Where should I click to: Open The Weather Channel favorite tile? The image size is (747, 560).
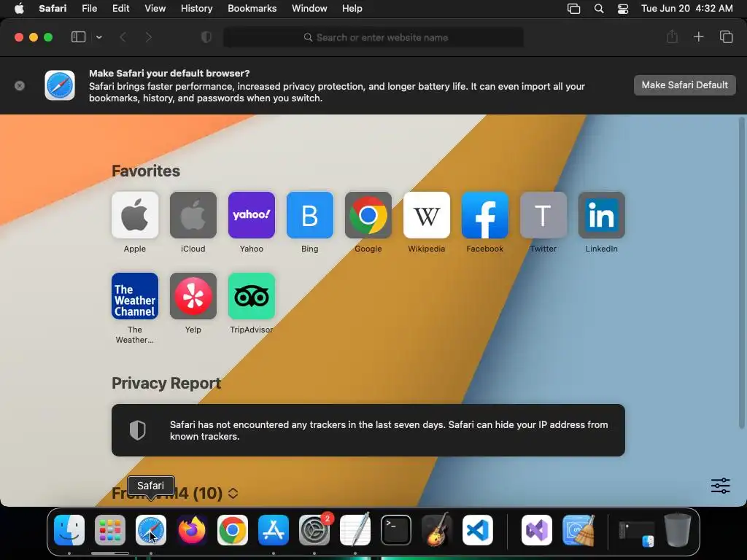(135, 296)
